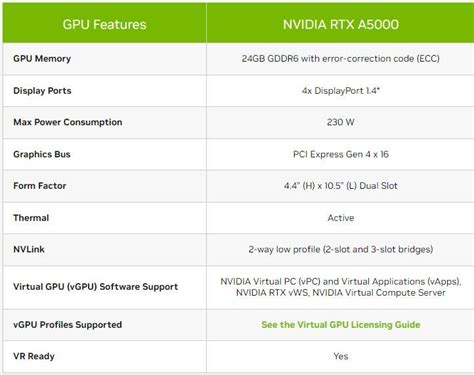
Task: Click the NVLink row label
Action: click(29, 249)
